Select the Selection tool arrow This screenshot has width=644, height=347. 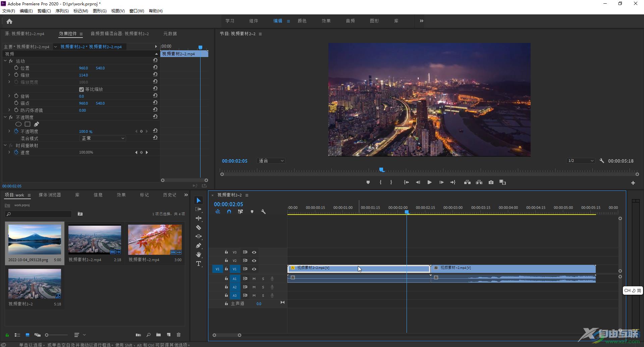199,200
